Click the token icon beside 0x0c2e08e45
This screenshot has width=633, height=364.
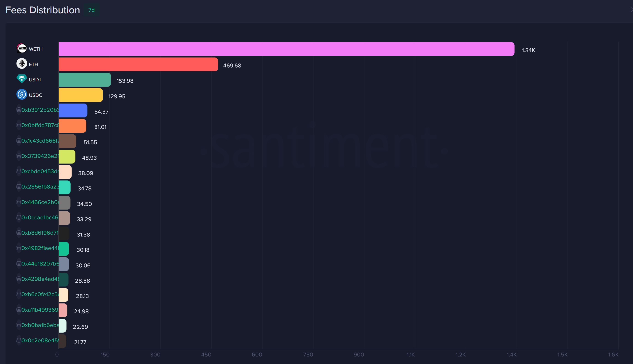[19, 340]
